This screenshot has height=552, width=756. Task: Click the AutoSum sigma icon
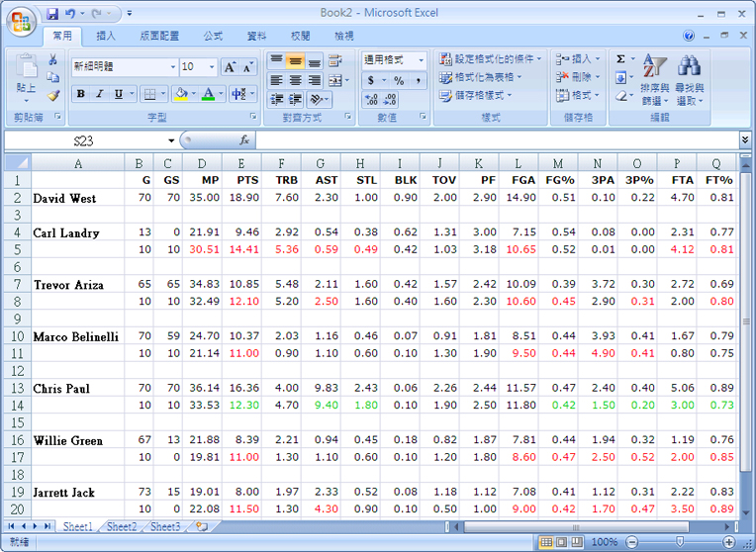click(620, 59)
